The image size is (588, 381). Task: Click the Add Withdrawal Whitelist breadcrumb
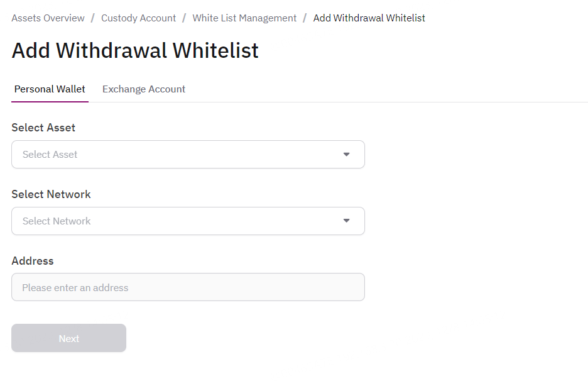tap(369, 18)
